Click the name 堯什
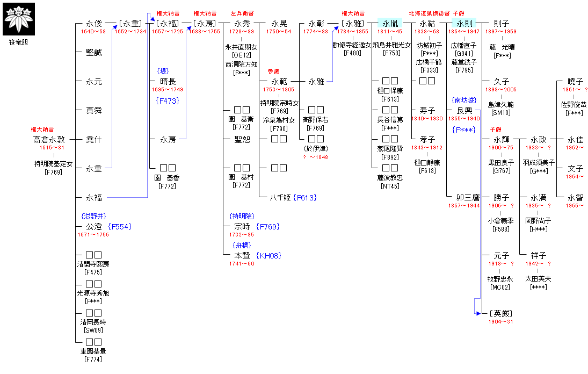This screenshot has width=588, height=374. click(x=94, y=140)
